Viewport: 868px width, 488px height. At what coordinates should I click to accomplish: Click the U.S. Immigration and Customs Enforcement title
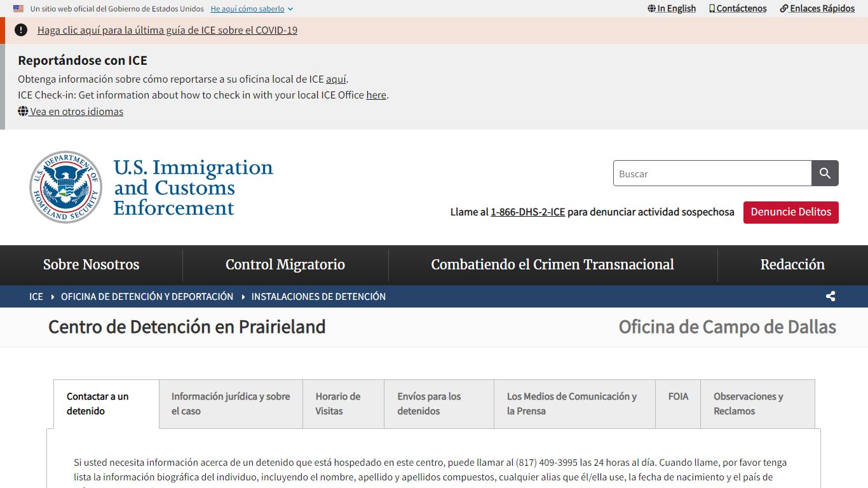193,187
